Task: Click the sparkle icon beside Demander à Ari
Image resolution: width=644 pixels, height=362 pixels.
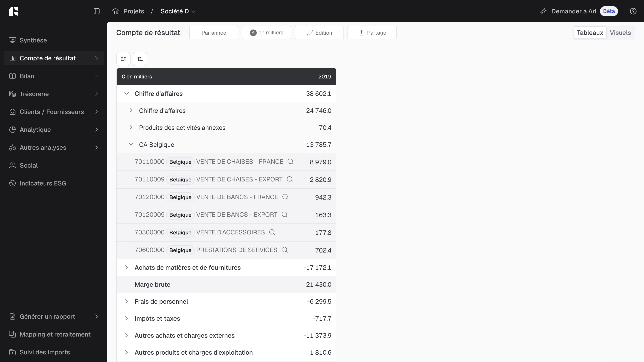Action: 543,11
